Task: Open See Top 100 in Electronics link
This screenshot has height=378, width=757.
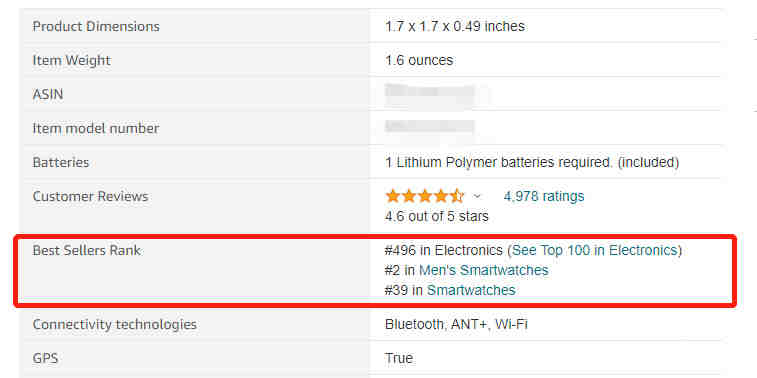Action: tap(594, 251)
